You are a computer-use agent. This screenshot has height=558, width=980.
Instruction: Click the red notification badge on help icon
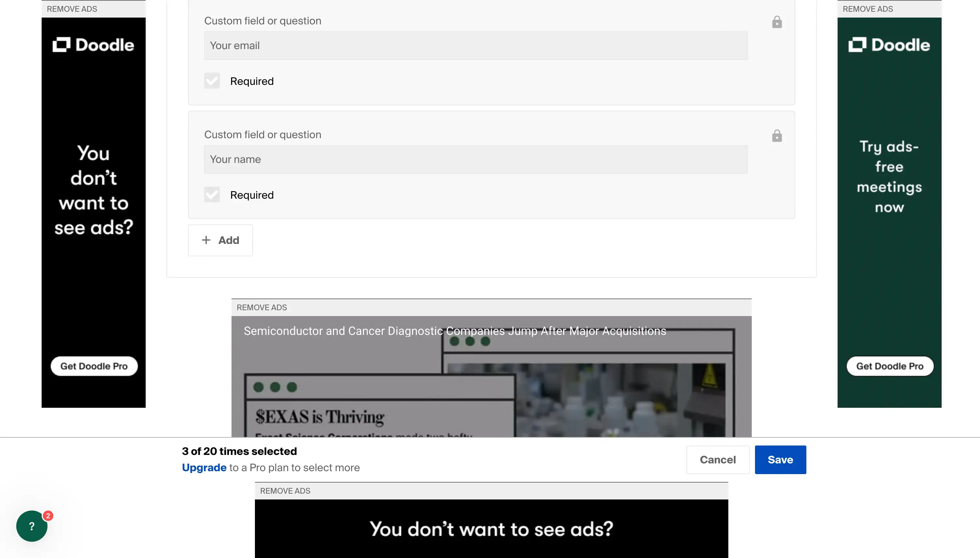[47, 516]
